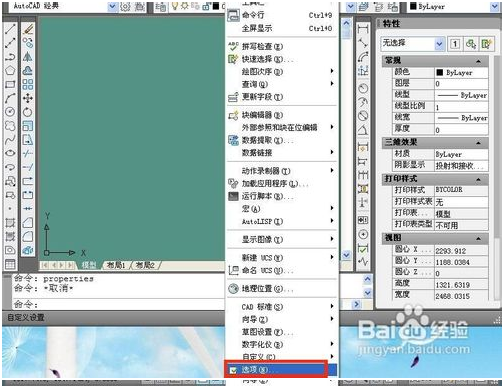The width and height of the screenshot is (504, 388).
Task: Click the ByLayer color swatch value
Action: [461, 72]
